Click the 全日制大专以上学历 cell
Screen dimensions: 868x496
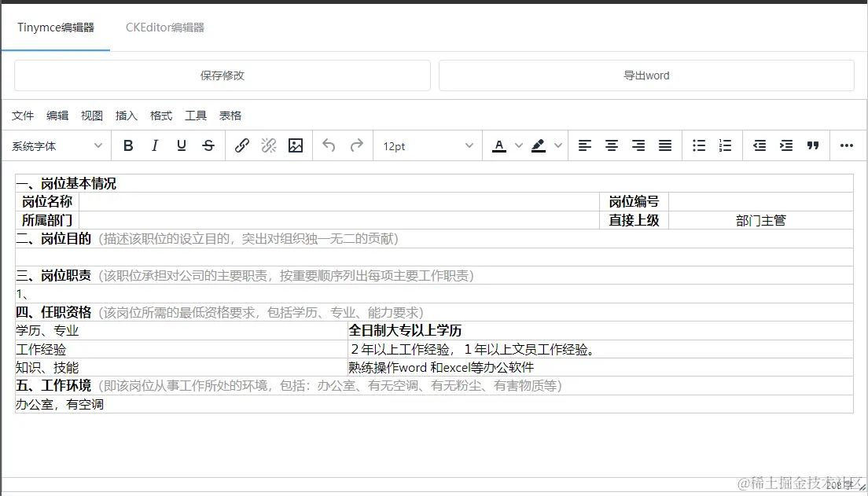pyautogui.click(x=600, y=330)
